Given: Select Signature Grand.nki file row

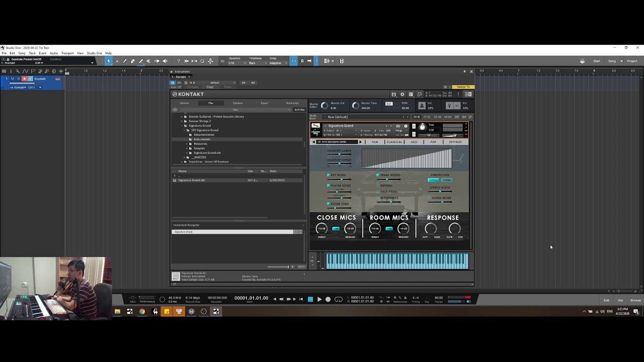Looking at the screenshot, I should [x=238, y=180].
